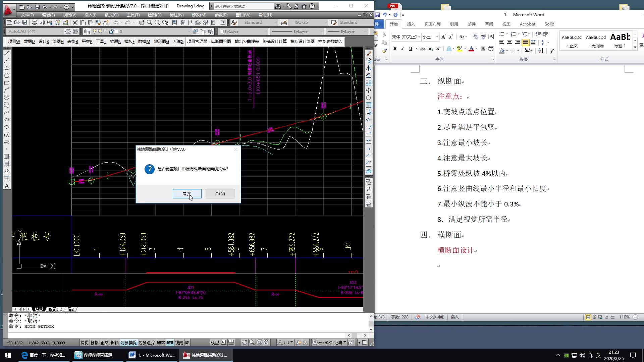Open the 数模M menu
The width and height of the screenshot is (644, 362).
point(144,41)
